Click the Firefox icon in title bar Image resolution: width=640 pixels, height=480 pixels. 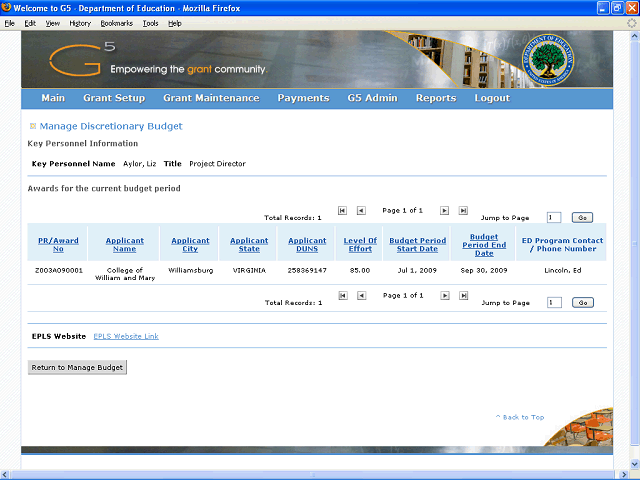(6, 7)
